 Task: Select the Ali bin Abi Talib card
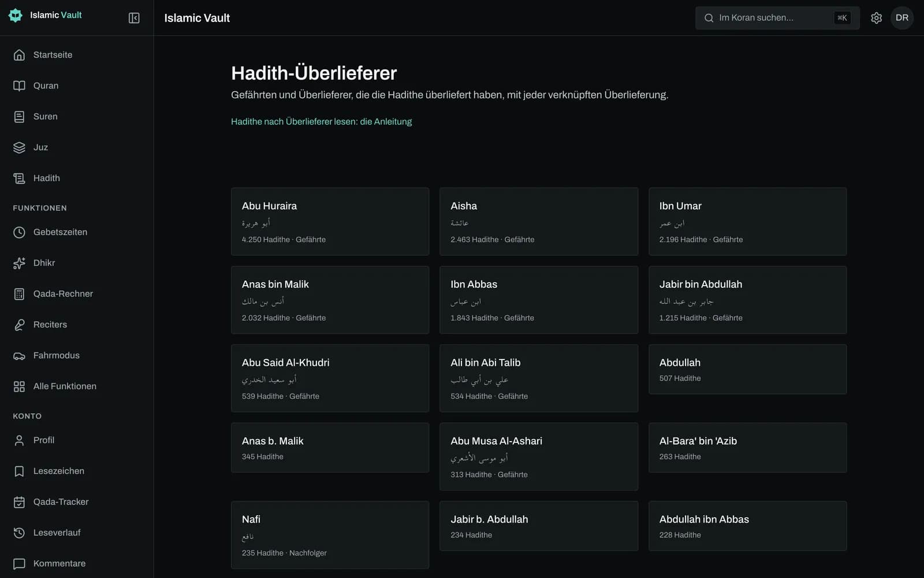click(538, 378)
